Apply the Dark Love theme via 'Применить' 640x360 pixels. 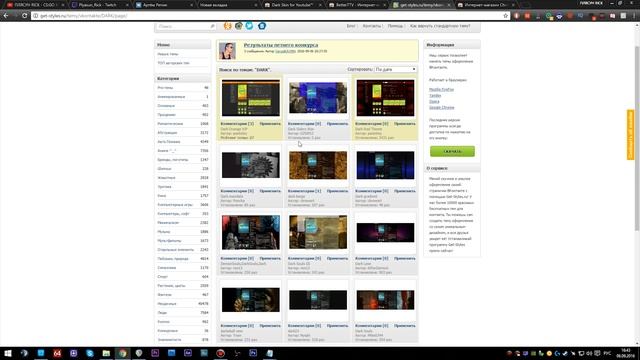point(404,258)
